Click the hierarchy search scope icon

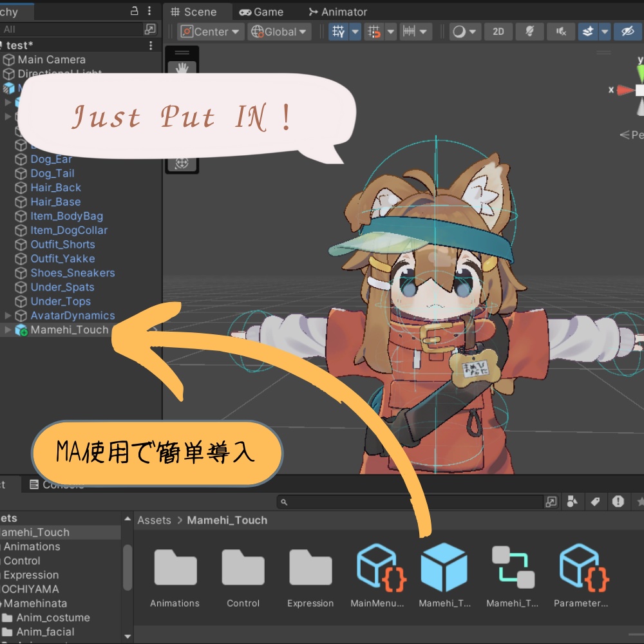[150, 29]
